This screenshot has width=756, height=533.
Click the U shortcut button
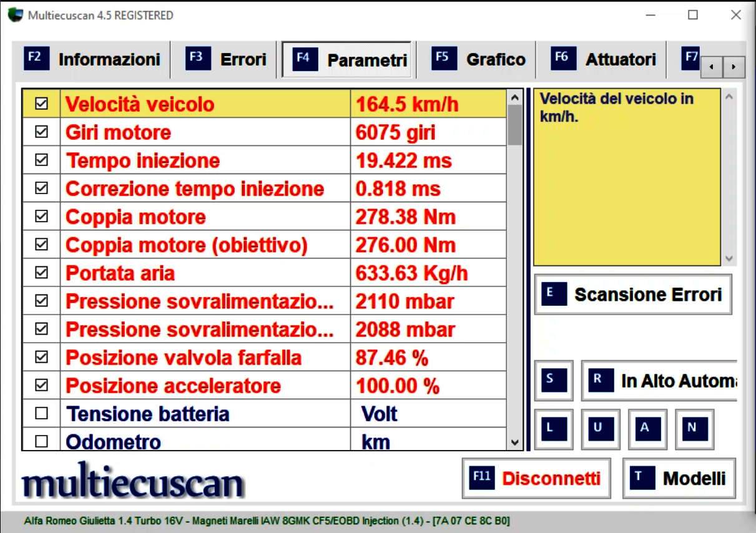[x=601, y=429]
